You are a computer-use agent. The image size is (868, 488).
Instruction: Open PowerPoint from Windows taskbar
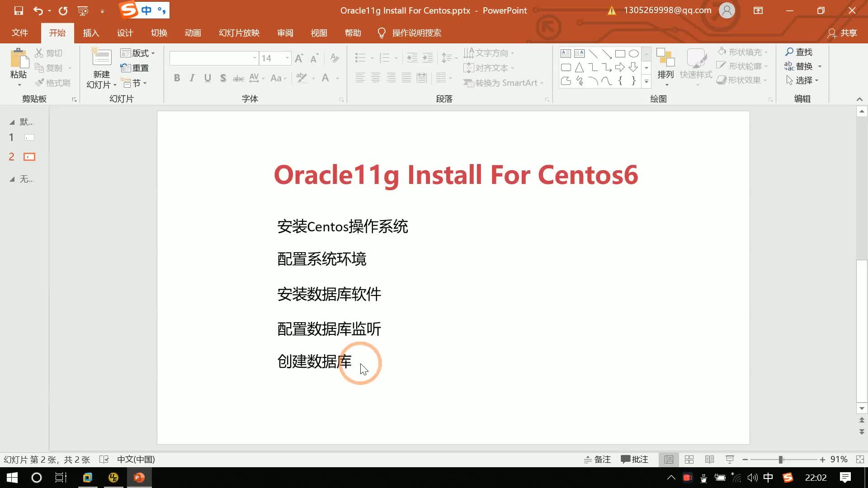click(139, 478)
